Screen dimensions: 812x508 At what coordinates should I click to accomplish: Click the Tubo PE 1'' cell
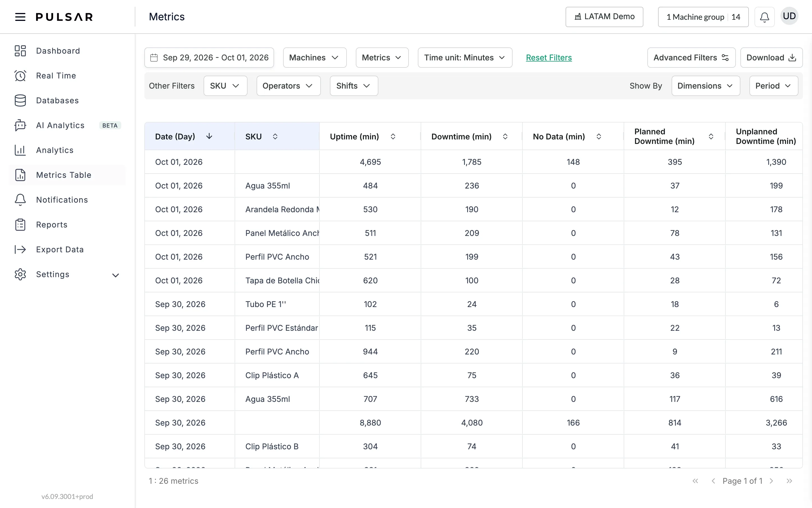click(277, 304)
